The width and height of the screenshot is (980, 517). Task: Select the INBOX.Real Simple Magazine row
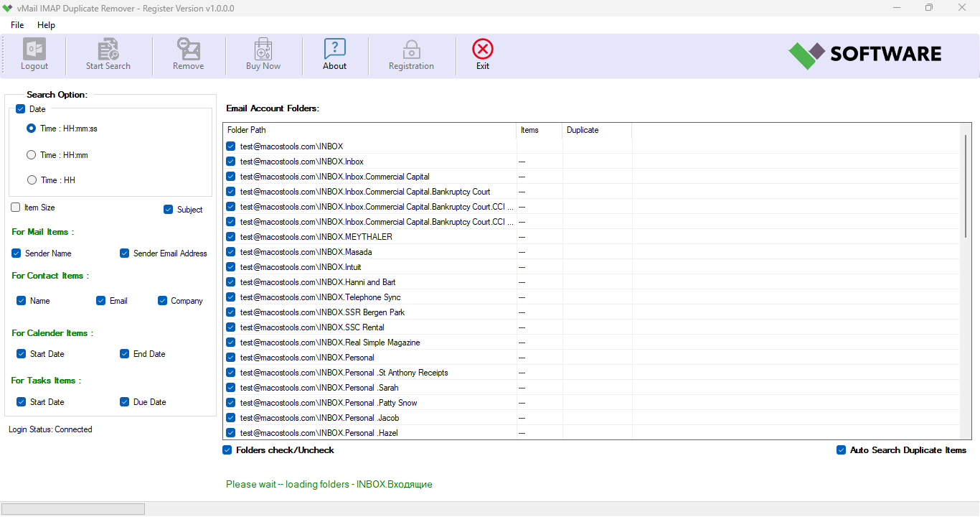point(591,343)
